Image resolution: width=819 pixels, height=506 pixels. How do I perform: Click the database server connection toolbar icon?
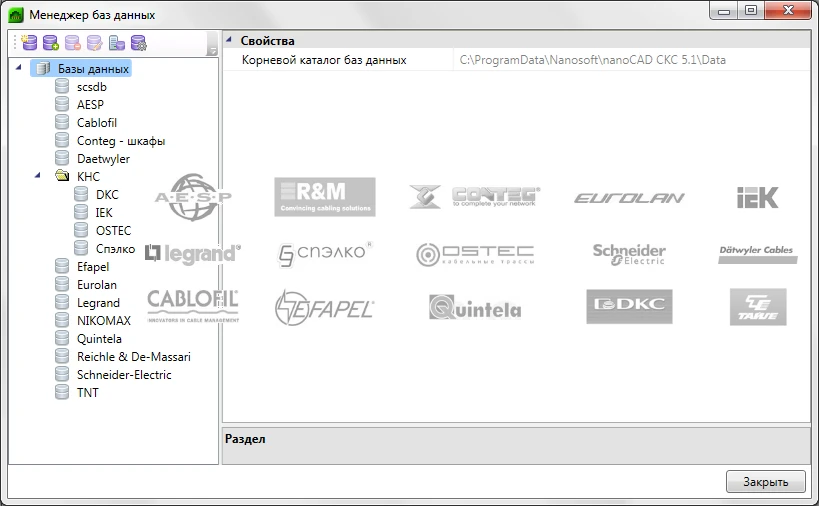tap(116, 44)
